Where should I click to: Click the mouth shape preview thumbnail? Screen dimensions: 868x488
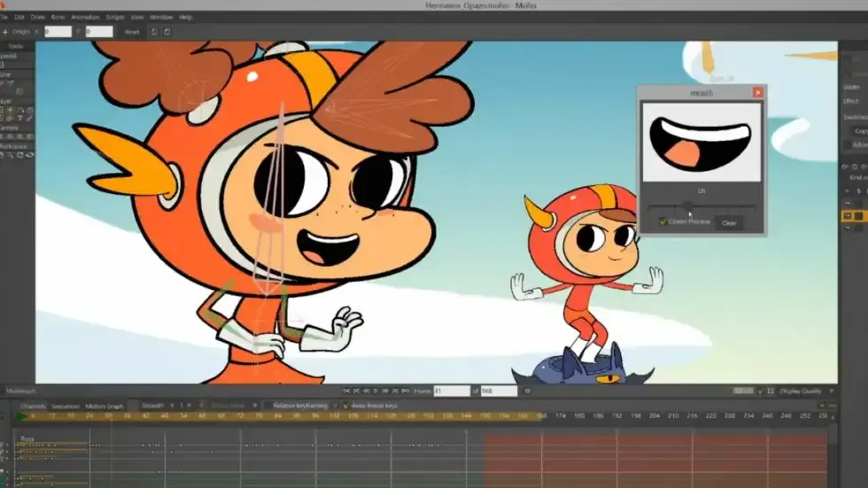(701, 142)
